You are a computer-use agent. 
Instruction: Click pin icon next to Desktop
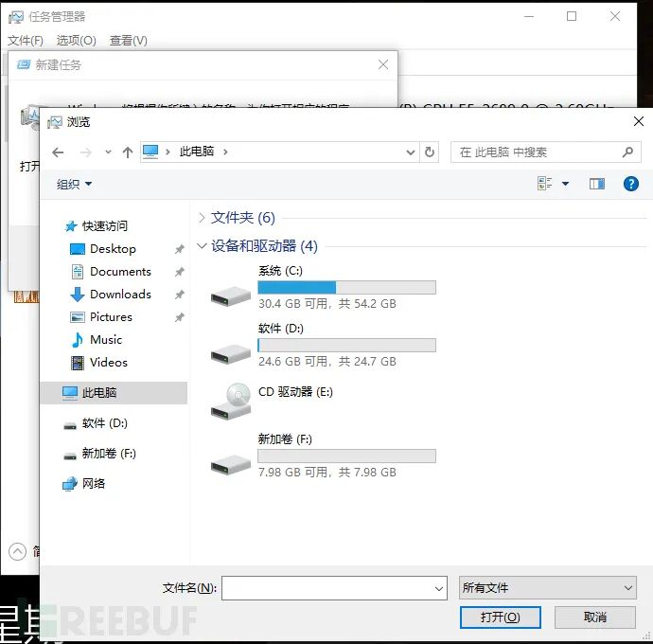pyautogui.click(x=180, y=249)
